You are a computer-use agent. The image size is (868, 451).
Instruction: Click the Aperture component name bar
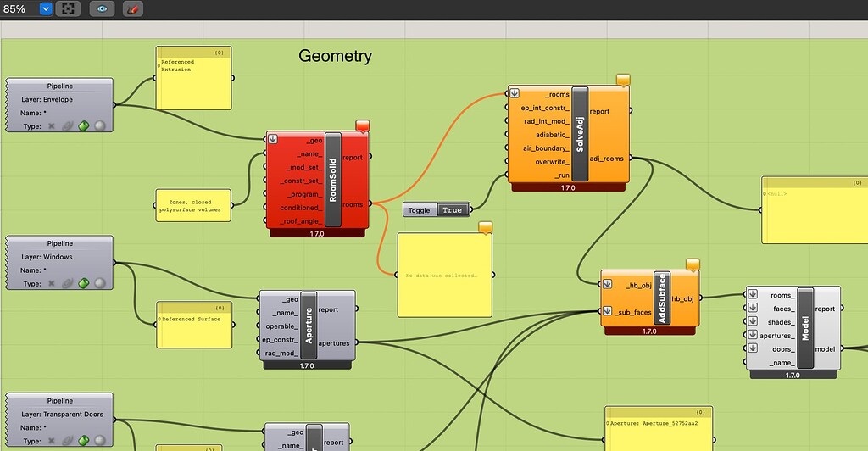(x=309, y=325)
